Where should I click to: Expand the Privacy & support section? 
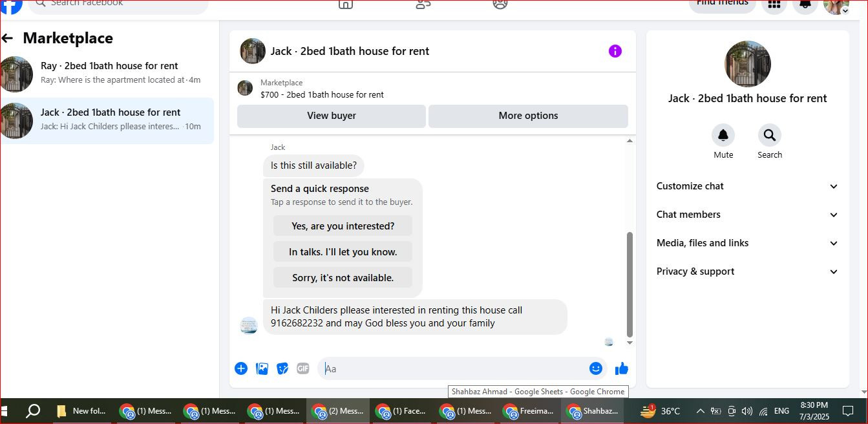747,271
